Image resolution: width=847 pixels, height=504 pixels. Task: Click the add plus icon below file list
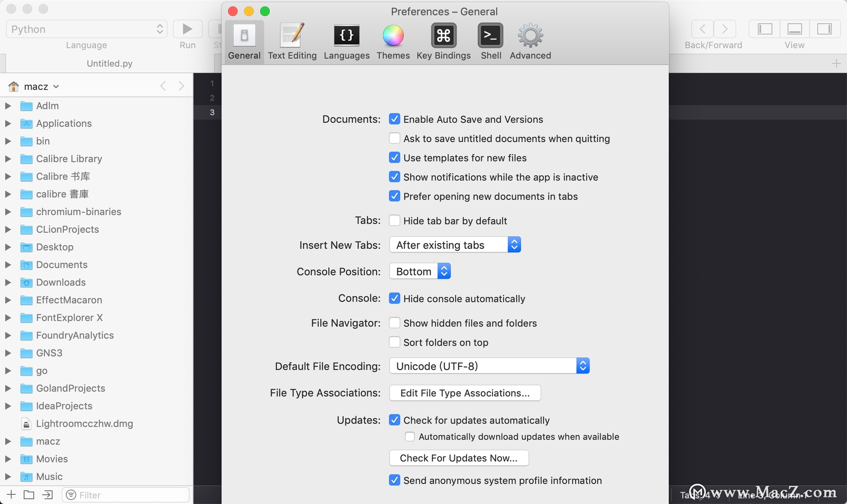(x=11, y=495)
